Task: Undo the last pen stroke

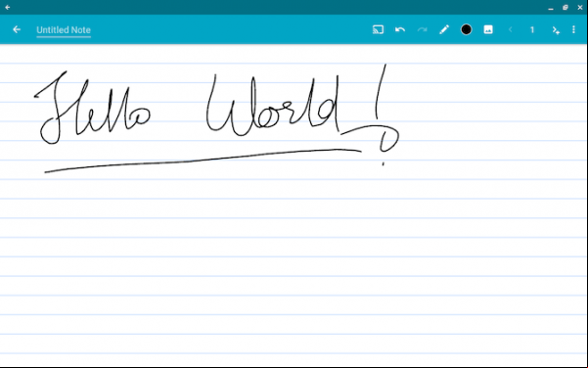Action: [x=400, y=29]
